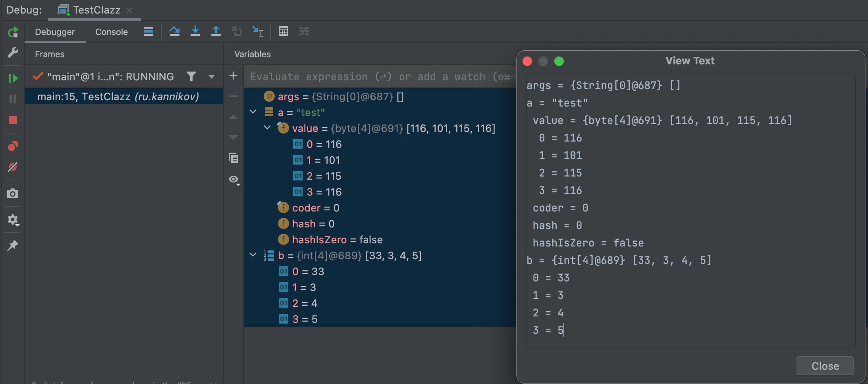Select value element 2 = 115
The width and height of the screenshot is (868, 384).
point(380,176)
